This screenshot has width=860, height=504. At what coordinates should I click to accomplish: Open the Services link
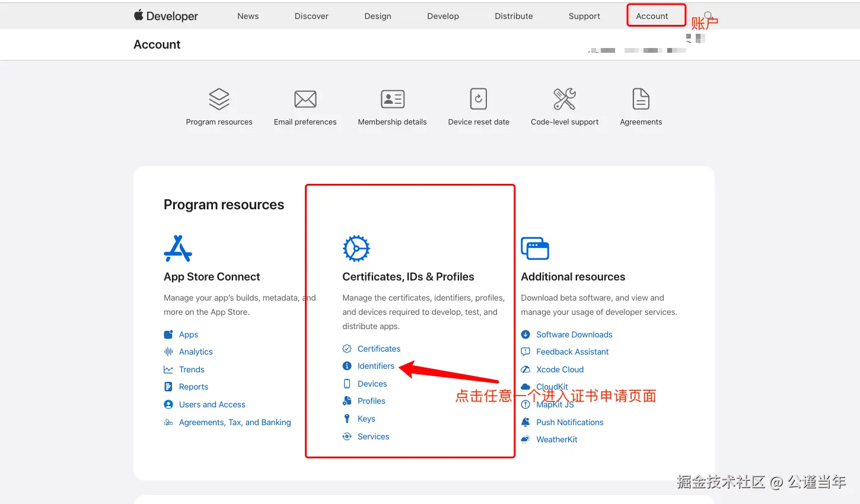coord(374,436)
